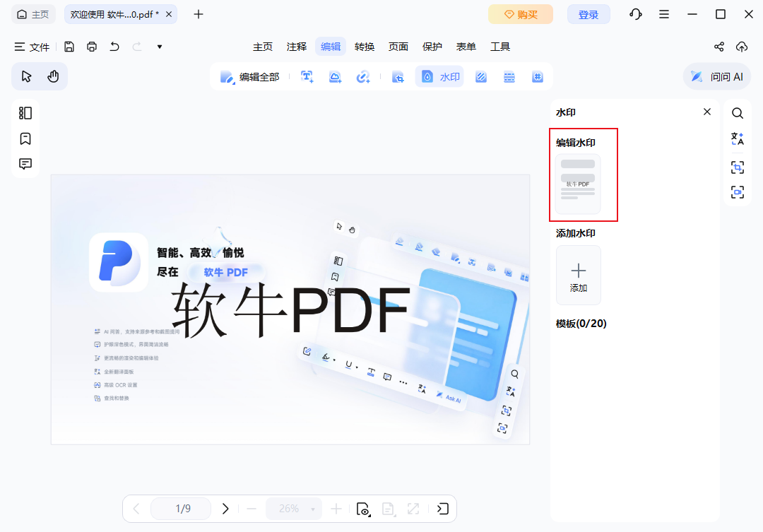Open the 保护 ribbon tab
Viewport: 763px width, 532px height.
(432, 47)
